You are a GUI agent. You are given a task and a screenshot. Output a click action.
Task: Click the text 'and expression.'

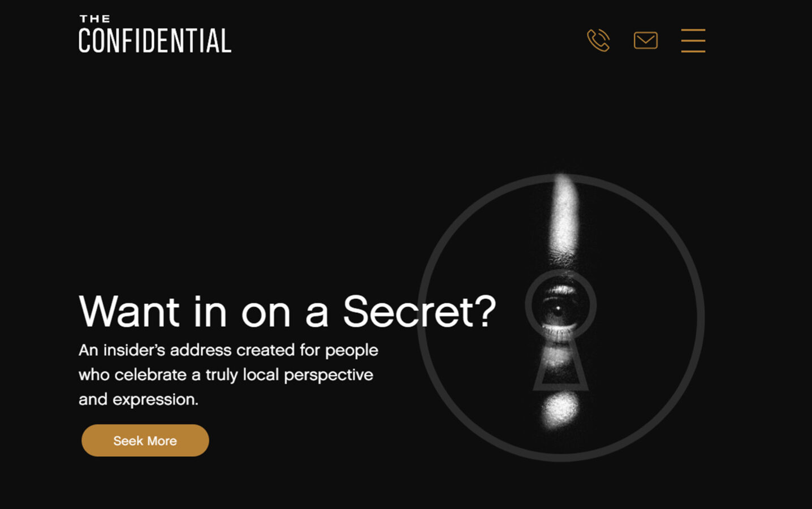(x=139, y=400)
